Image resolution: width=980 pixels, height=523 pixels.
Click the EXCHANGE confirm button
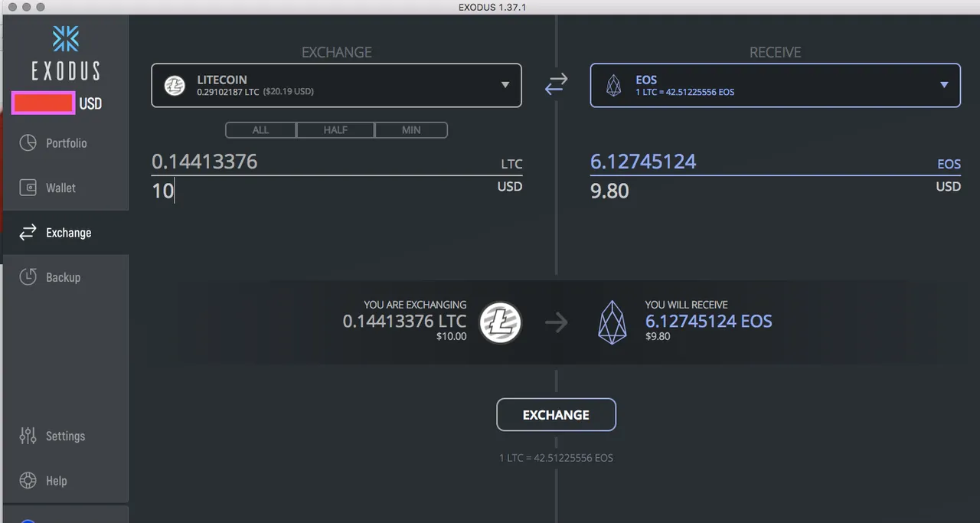[x=556, y=415]
